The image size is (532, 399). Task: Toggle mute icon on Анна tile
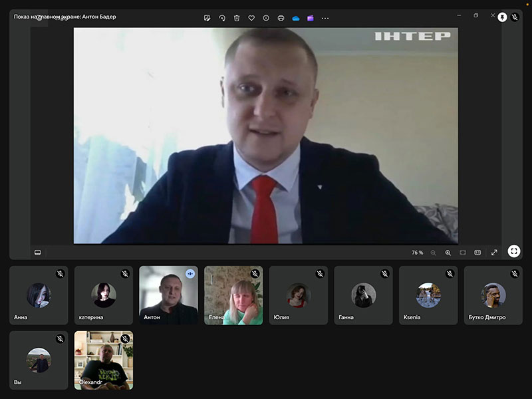point(61,273)
